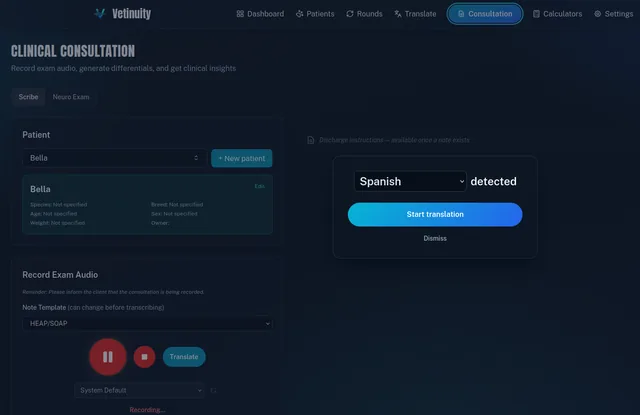
Task: Click the discharge instructions document icon
Action: click(311, 140)
